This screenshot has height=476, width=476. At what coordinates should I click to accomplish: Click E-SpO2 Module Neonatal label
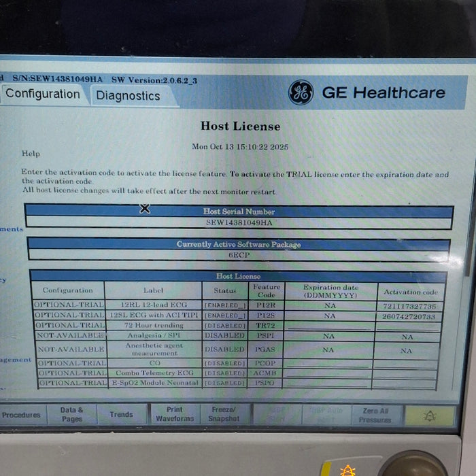pyautogui.click(x=155, y=383)
